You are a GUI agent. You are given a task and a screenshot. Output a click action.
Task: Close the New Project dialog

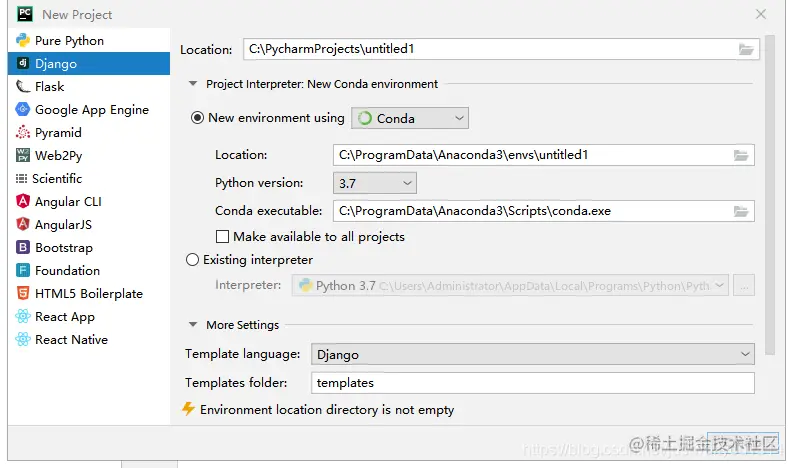click(x=761, y=14)
